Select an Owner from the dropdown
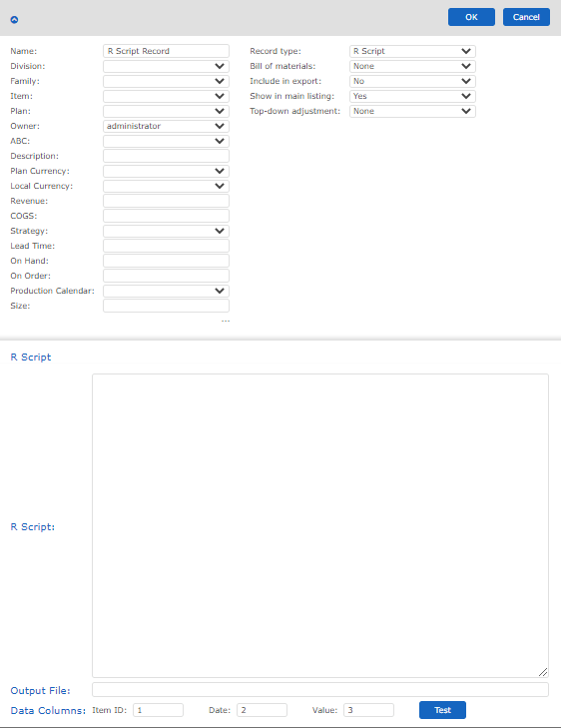Viewport: 561px width, 728px height. (166, 126)
